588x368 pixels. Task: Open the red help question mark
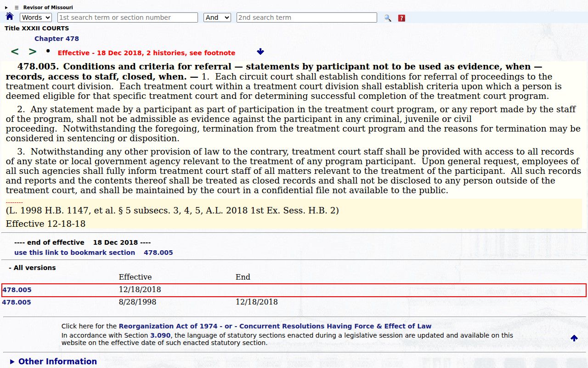click(401, 18)
